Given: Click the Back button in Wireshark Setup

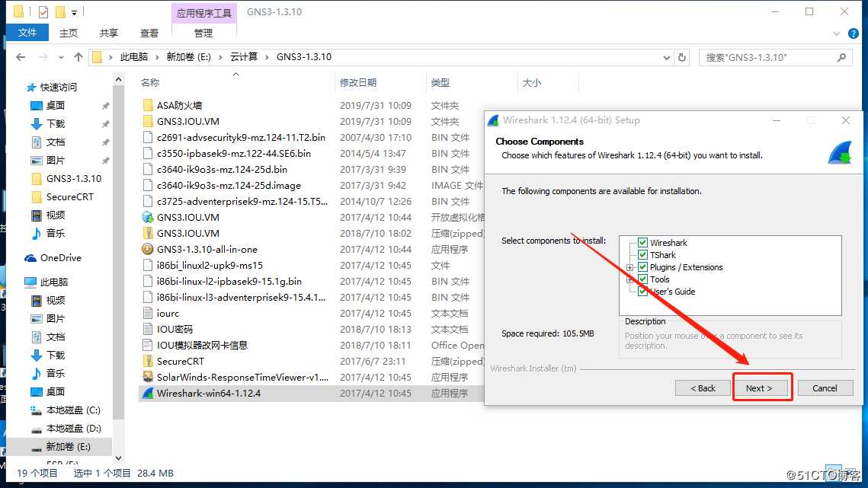Looking at the screenshot, I should [x=703, y=388].
